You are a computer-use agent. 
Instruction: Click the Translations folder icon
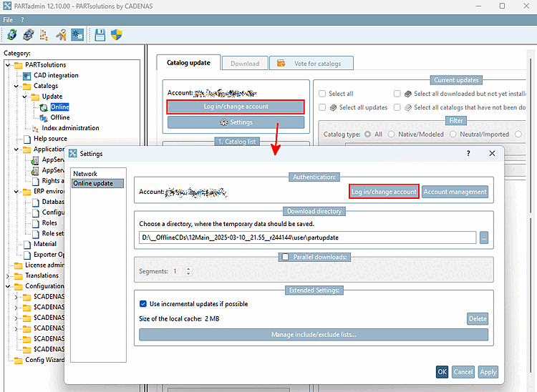point(19,276)
